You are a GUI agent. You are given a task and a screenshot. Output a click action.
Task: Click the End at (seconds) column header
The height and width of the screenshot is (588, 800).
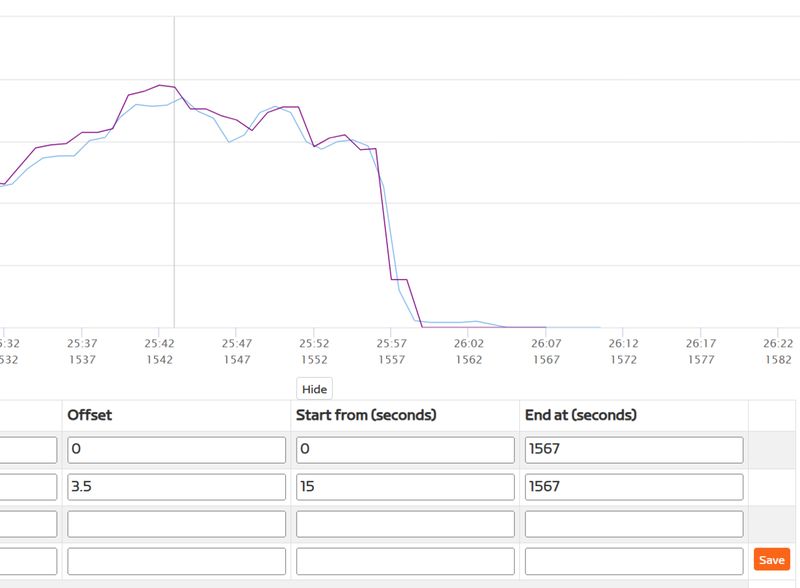tap(581, 415)
